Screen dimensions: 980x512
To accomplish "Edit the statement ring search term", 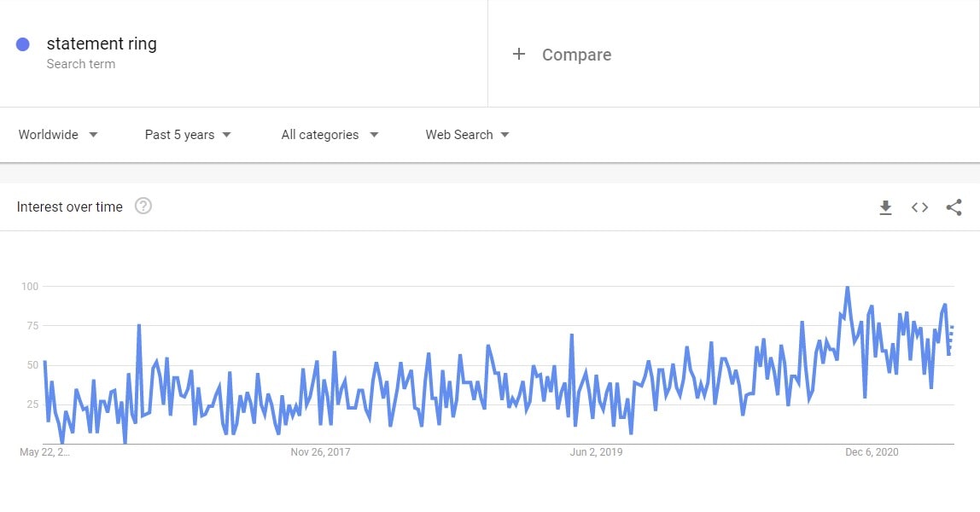I will pyautogui.click(x=102, y=44).
